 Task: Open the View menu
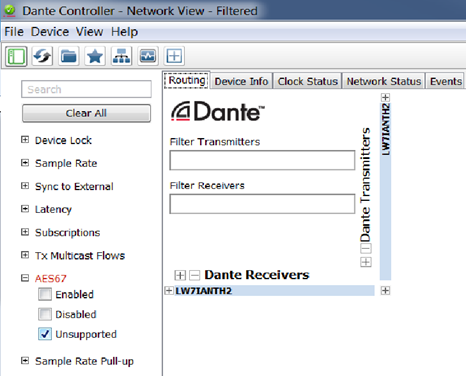pyautogui.click(x=89, y=32)
